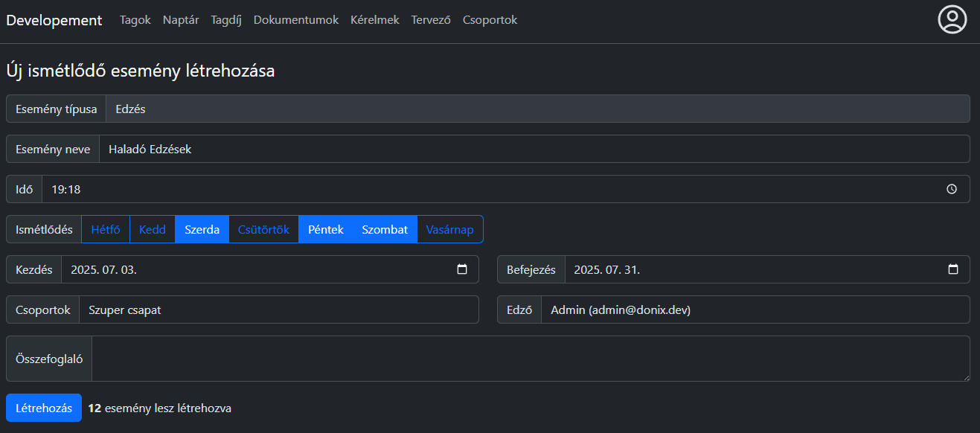980x433 pixels.
Task: Open Naptár in the navigation bar
Action: (181, 20)
